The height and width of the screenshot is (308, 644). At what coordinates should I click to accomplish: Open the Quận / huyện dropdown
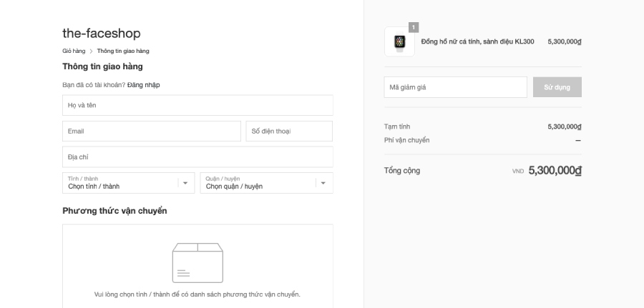pyautogui.click(x=267, y=183)
